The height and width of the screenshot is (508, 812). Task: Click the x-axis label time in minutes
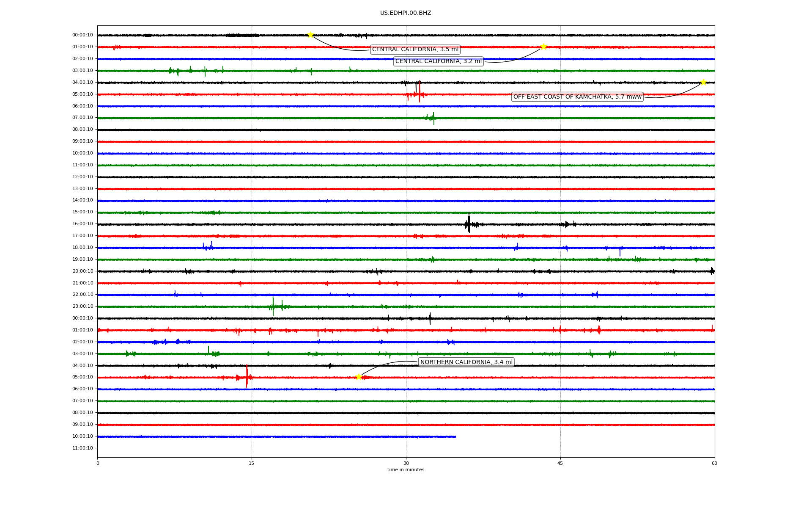pos(406,469)
